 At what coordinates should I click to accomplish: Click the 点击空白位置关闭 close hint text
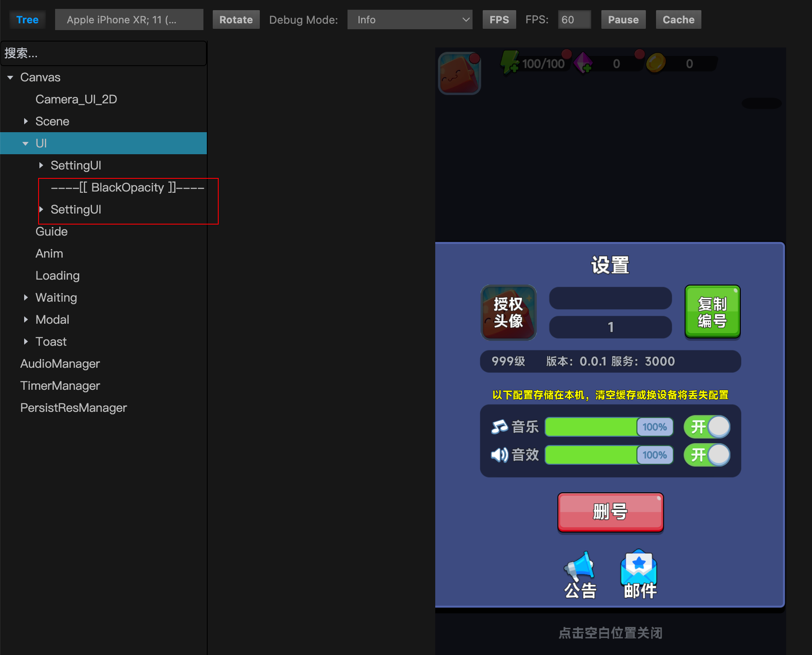pyautogui.click(x=610, y=633)
